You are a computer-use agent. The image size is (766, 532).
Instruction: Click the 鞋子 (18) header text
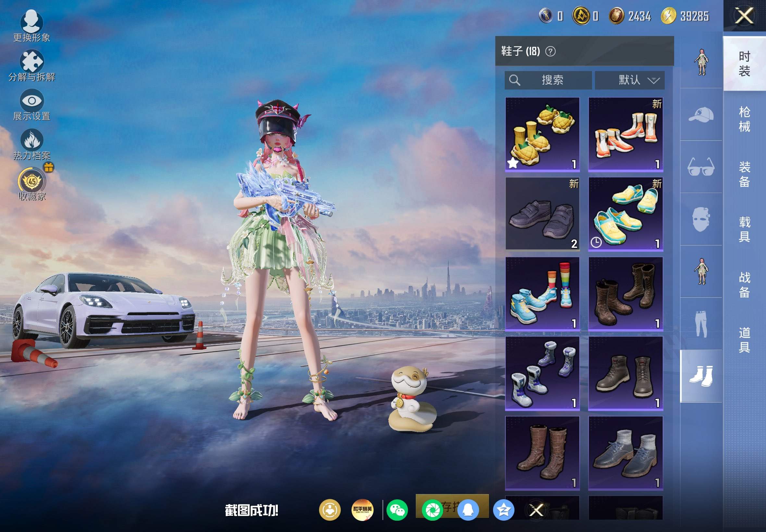coord(520,51)
